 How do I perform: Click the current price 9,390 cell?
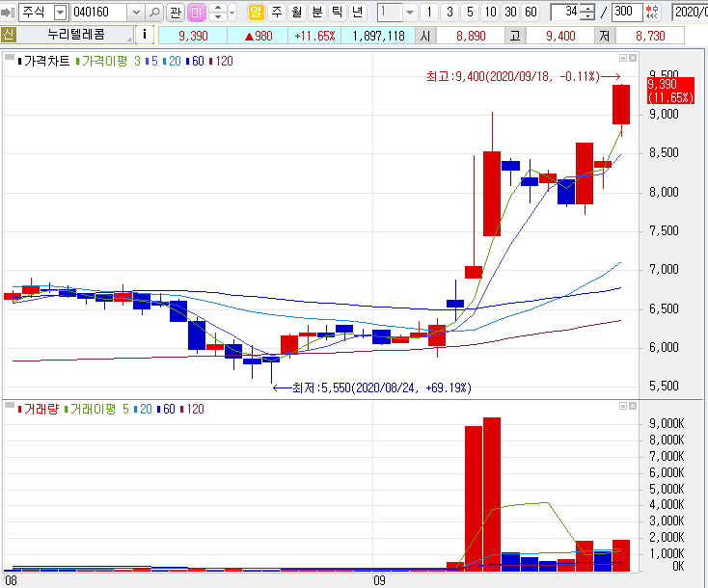pos(193,36)
